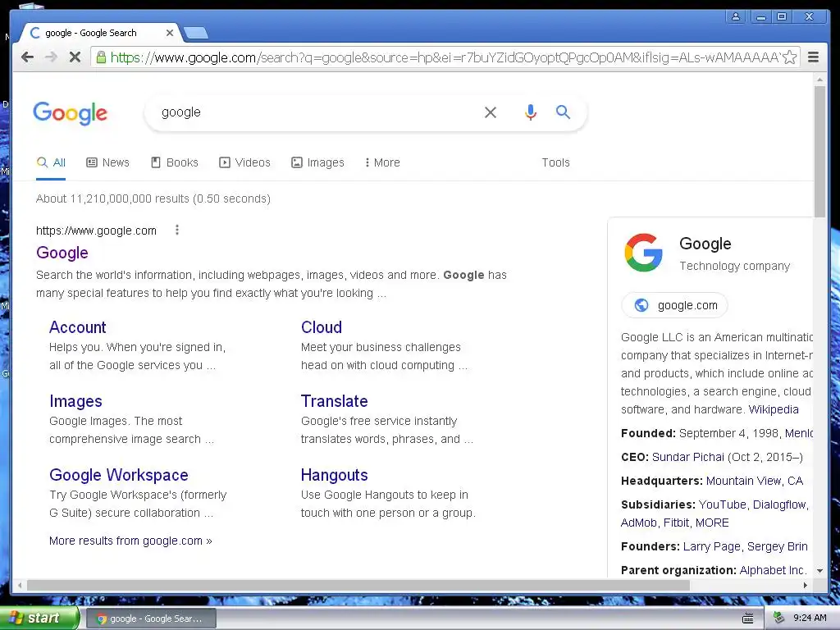Open the Google result title link
This screenshot has width=840, height=630.
[x=62, y=253]
